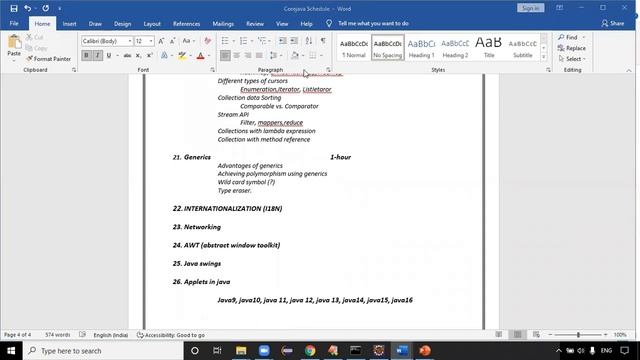Open the Select dropdown in Editing
This screenshot has width=640, height=360.
(x=572, y=59)
